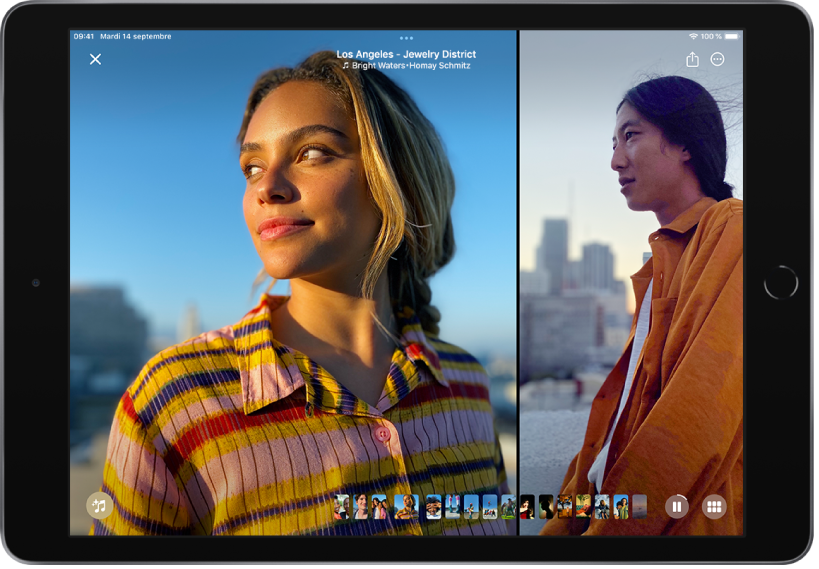Tap the title Los Angeles - Jewelry District

[x=406, y=54]
